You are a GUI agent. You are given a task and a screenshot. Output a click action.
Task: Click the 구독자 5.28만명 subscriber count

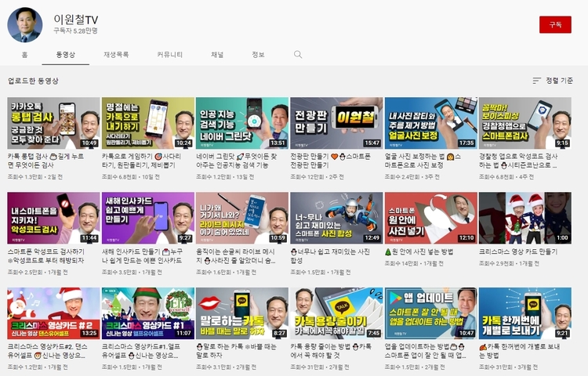pos(75,31)
